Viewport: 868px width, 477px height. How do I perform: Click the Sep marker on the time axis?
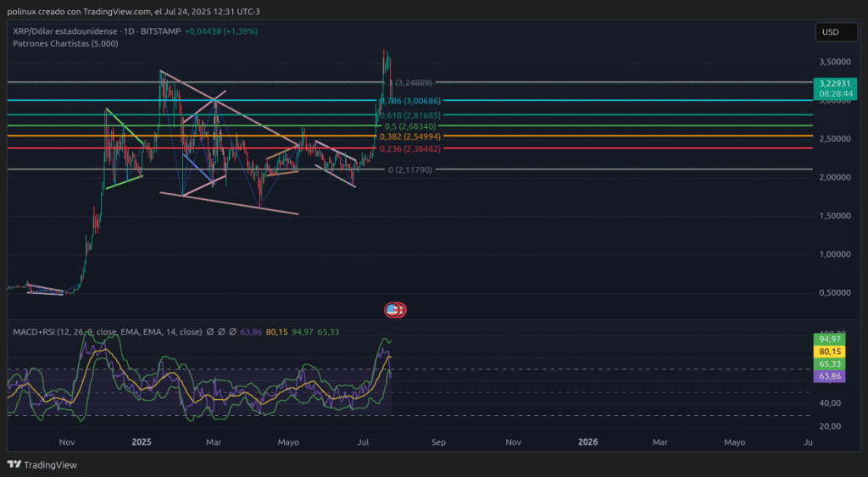click(438, 442)
